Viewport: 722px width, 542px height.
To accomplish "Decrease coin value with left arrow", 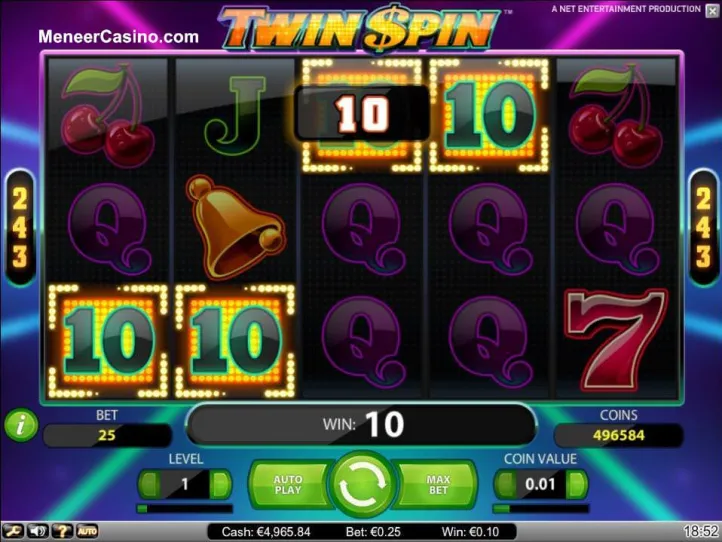I will pyautogui.click(x=506, y=484).
